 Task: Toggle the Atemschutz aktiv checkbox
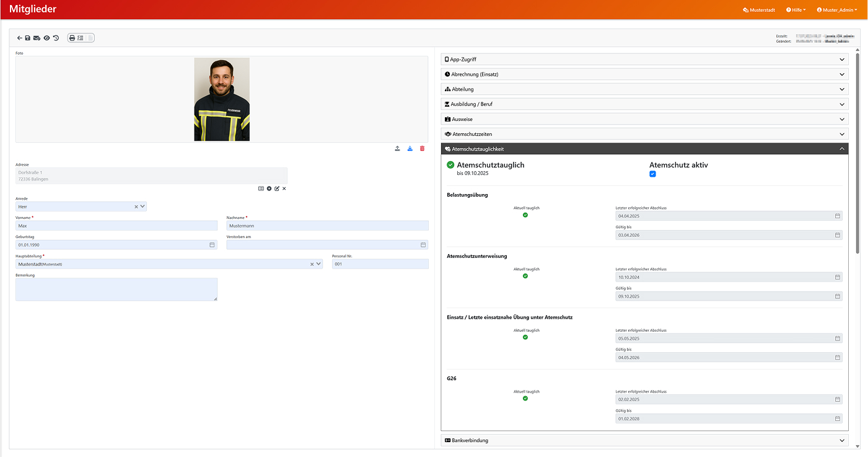652,174
